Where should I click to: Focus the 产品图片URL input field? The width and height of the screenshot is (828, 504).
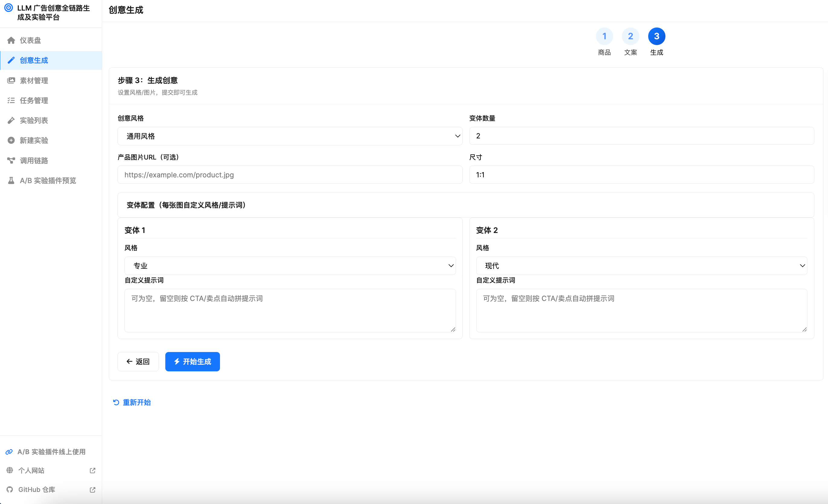point(290,175)
